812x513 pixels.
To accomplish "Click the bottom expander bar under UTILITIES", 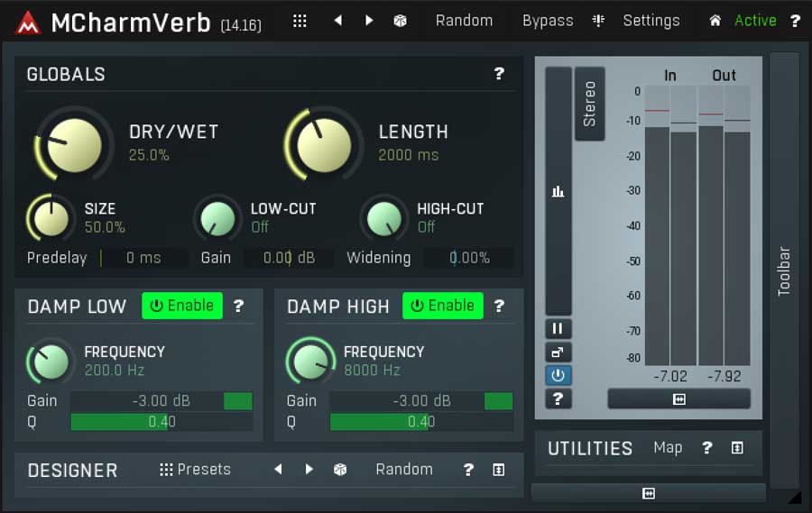I will (x=649, y=493).
